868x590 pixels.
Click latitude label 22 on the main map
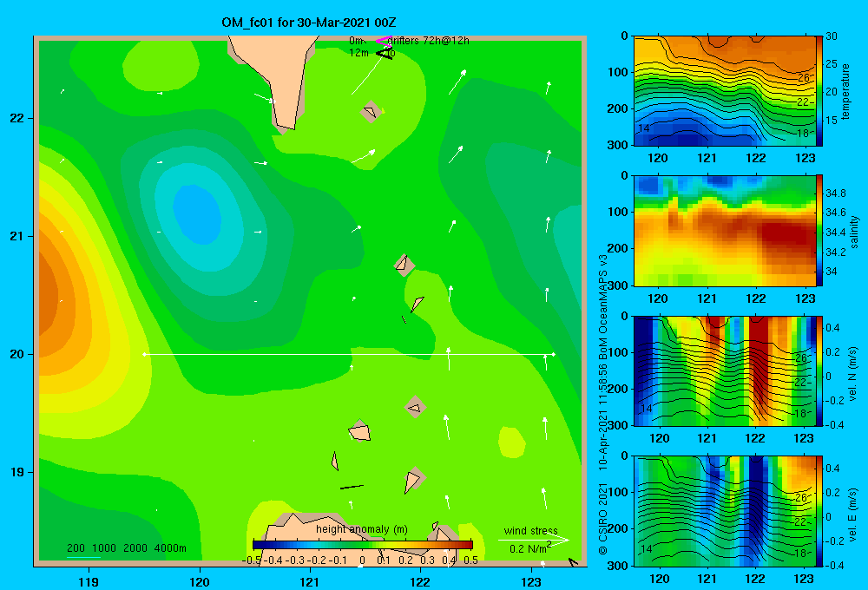(x=17, y=118)
